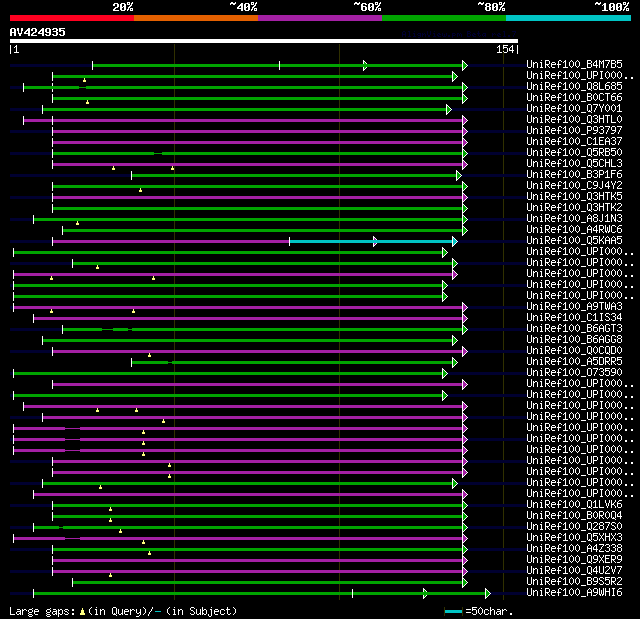Select the UniRef100_A4Z338 label
Viewport: 640px width, 619px height.
tap(574, 549)
